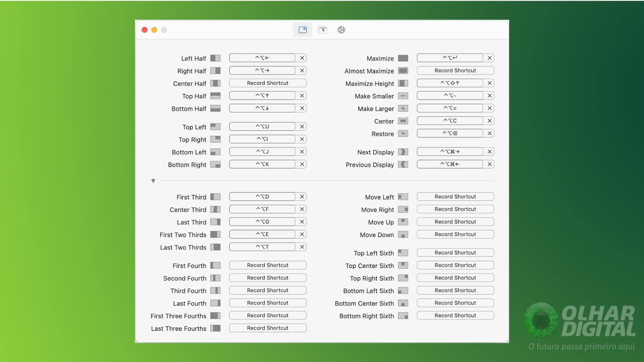Click the Restore arrow icon
Screen dimensions: 644x362
(403, 133)
